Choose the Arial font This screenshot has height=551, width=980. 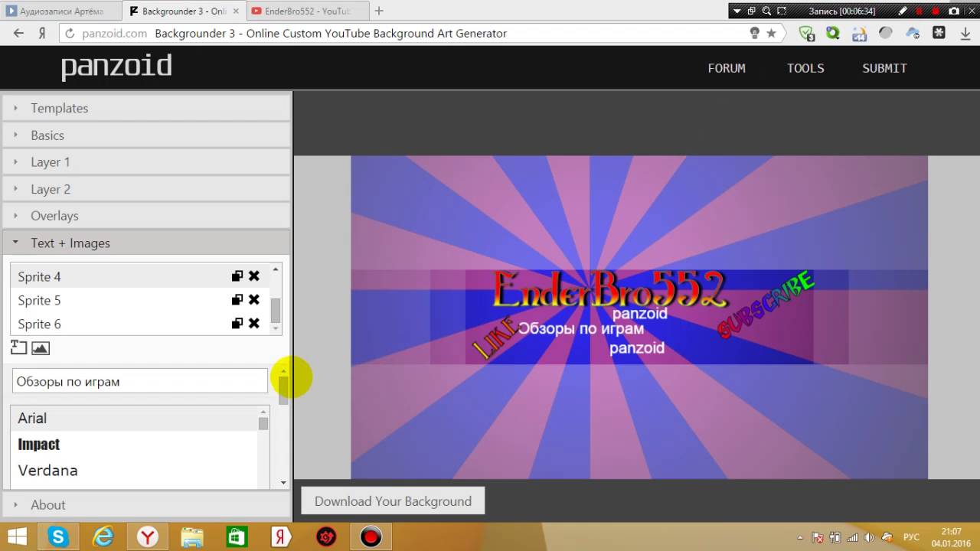(135, 418)
